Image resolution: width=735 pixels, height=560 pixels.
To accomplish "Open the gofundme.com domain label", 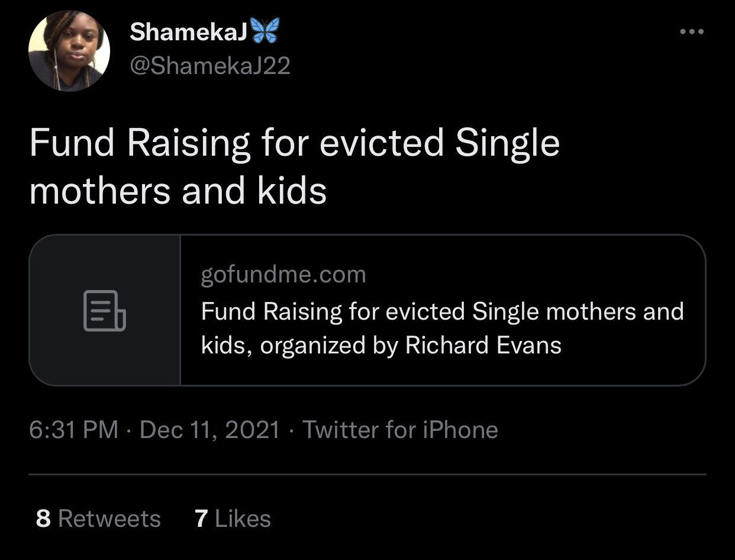I will click(283, 275).
